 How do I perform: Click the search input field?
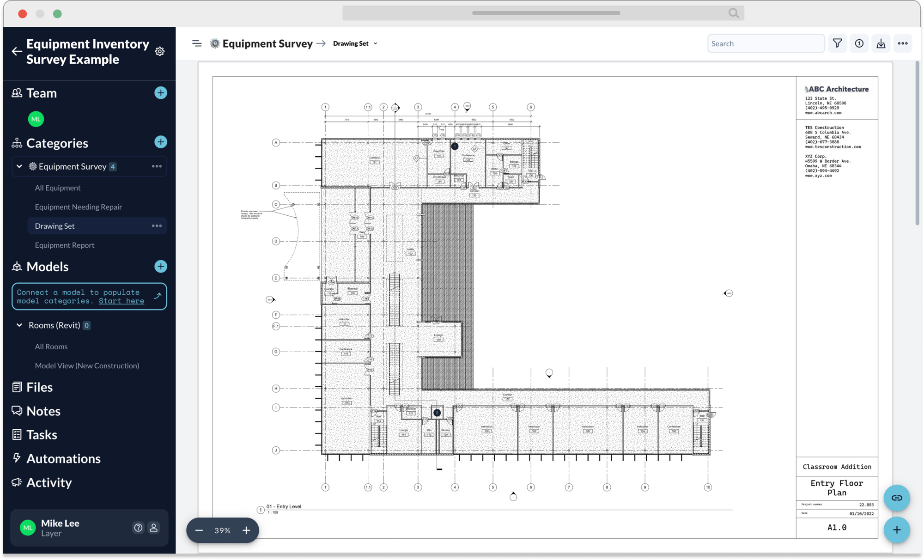766,43
